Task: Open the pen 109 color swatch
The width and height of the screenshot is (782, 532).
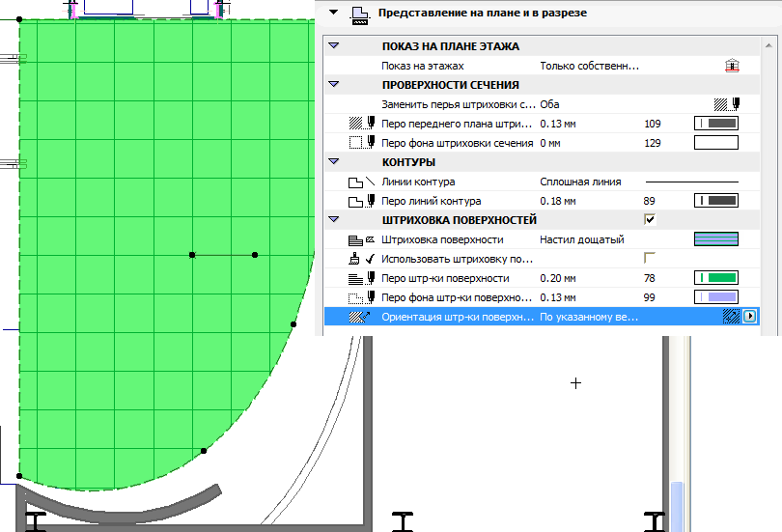Action: 716,124
